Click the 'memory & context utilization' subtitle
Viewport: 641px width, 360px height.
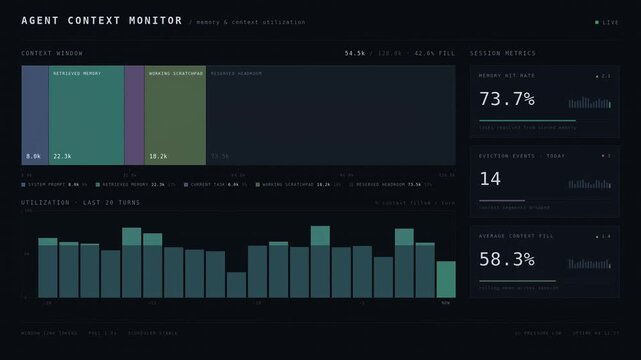point(251,22)
